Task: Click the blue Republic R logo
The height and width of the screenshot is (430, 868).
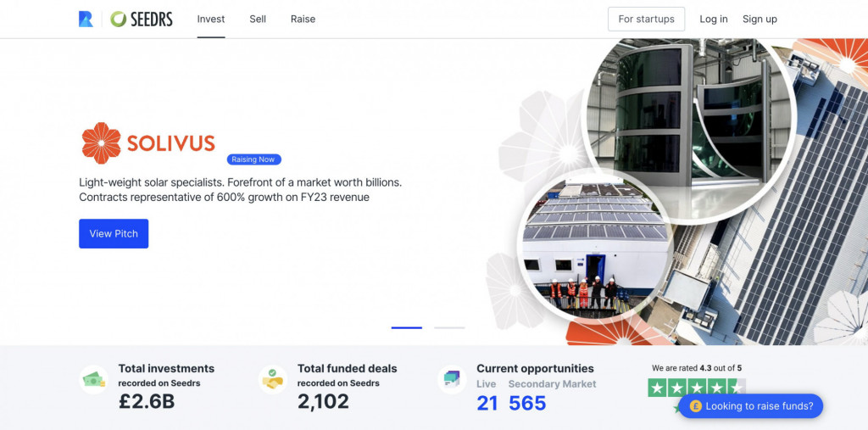Action: 86,19
